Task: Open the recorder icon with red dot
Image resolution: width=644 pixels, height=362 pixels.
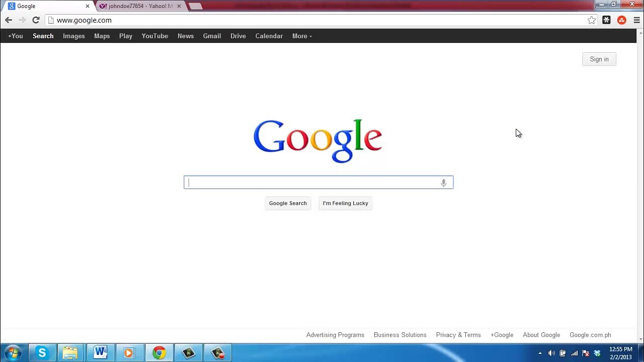Action: pyautogui.click(x=218, y=353)
